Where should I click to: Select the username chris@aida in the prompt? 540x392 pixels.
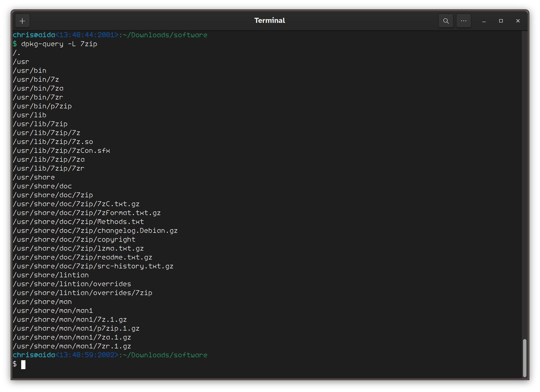[34, 35]
